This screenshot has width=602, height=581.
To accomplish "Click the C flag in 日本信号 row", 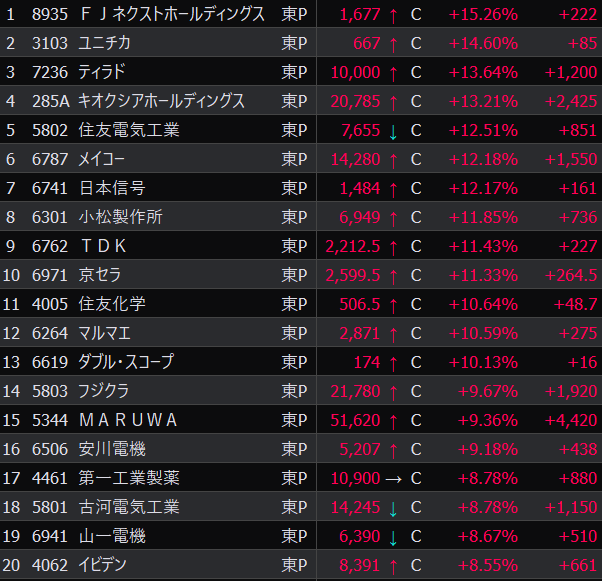I will [x=416, y=189].
